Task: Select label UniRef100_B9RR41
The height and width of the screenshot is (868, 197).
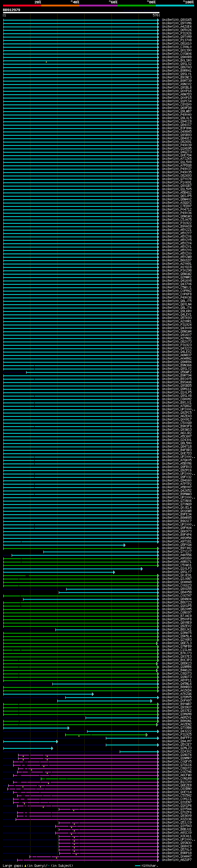Action: [177, 71]
